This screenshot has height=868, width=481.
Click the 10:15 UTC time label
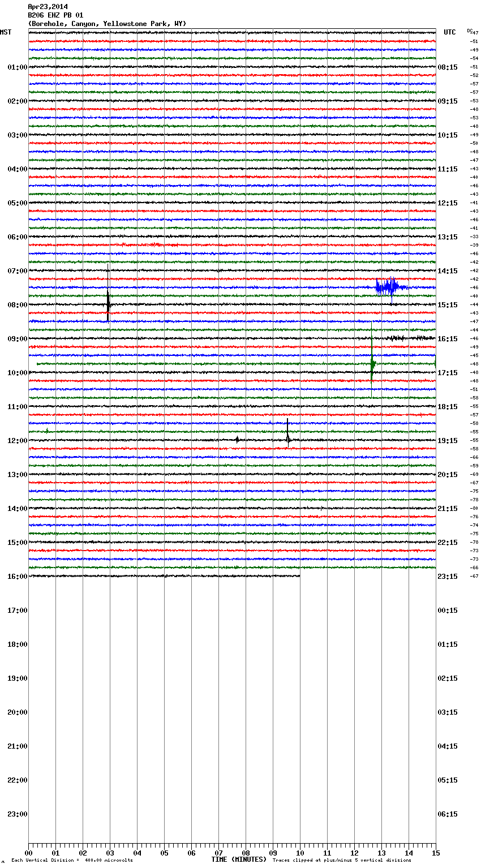coord(448,135)
